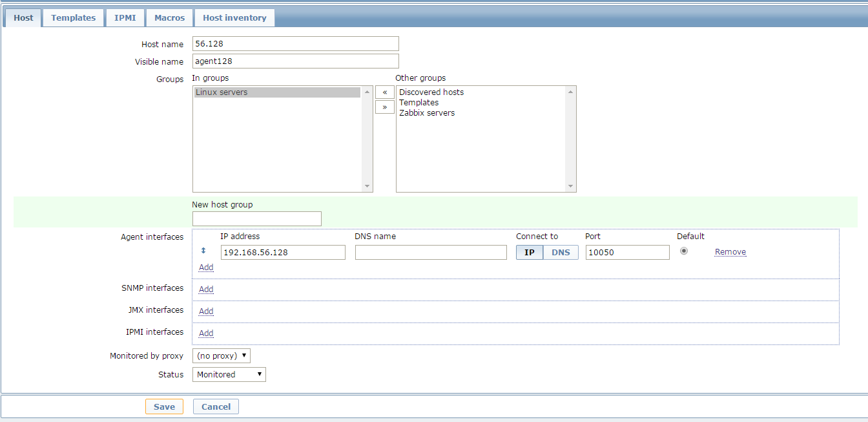Open the Host inventory tab
Image resolution: width=868 pixels, height=422 pixels.
tap(234, 17)
